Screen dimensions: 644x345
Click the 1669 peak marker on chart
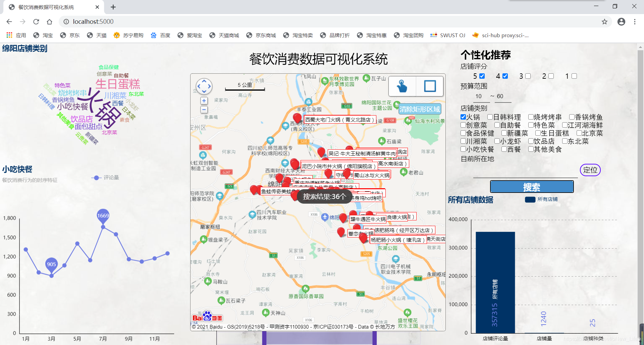[x=103, y=216]
